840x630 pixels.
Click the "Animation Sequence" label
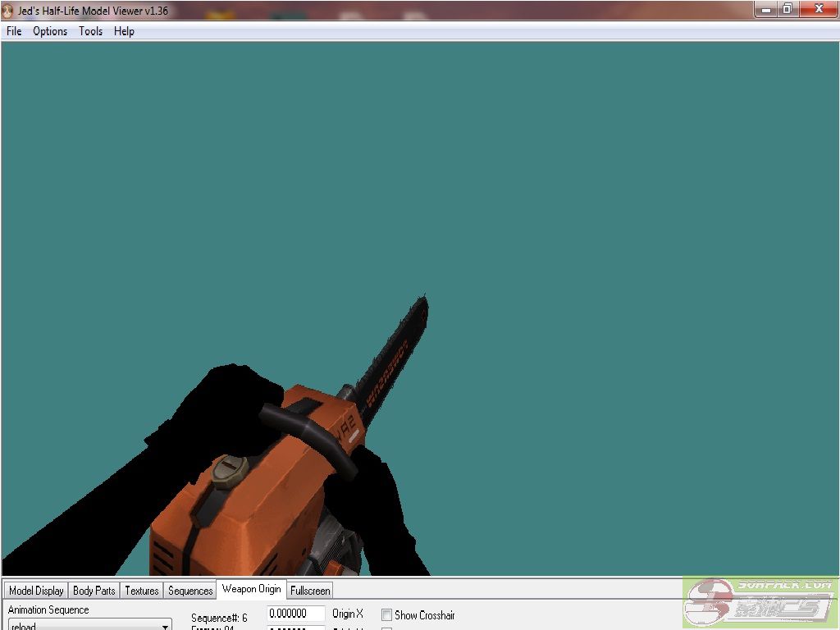48,609
